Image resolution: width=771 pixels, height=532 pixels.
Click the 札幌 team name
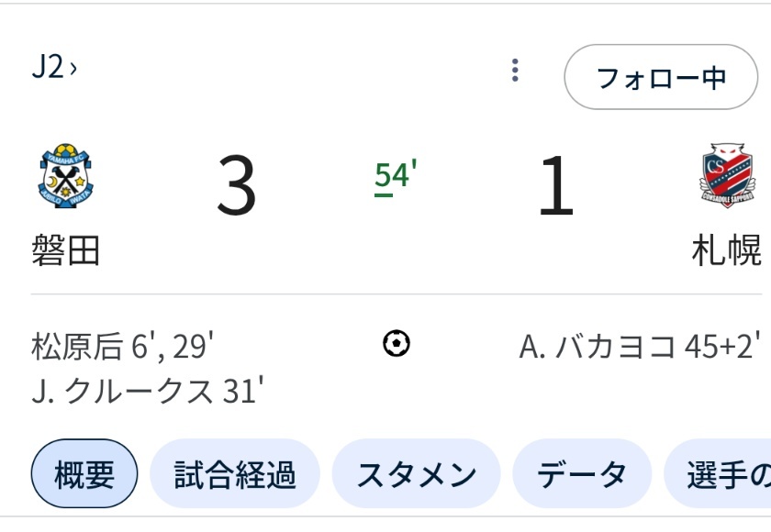point(727,250)
